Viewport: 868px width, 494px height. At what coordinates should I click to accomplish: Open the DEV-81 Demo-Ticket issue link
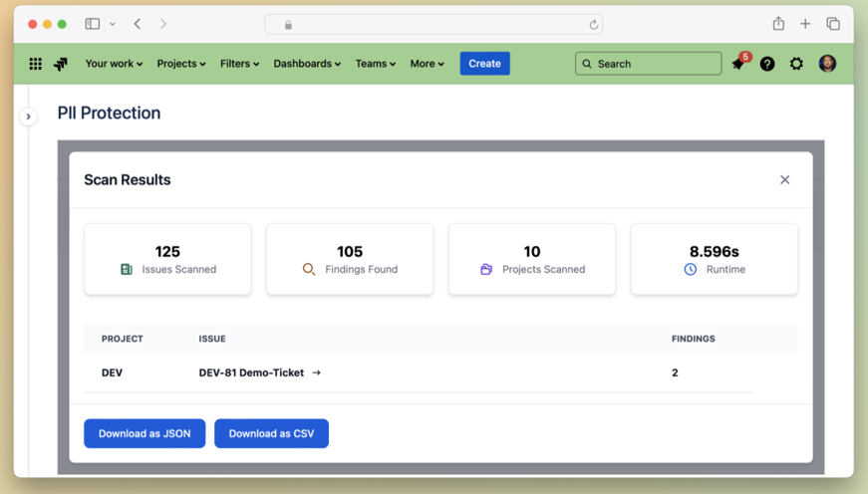point(251,372)
